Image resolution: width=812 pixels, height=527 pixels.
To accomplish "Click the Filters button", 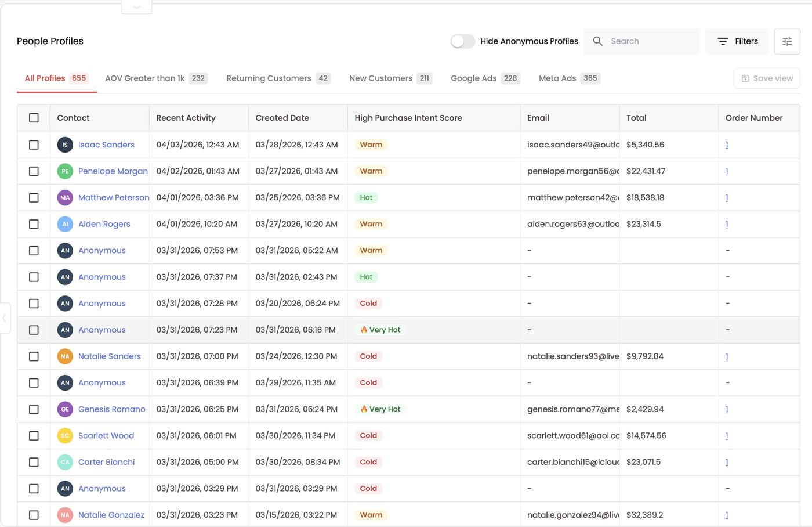I will click(737, 41).
